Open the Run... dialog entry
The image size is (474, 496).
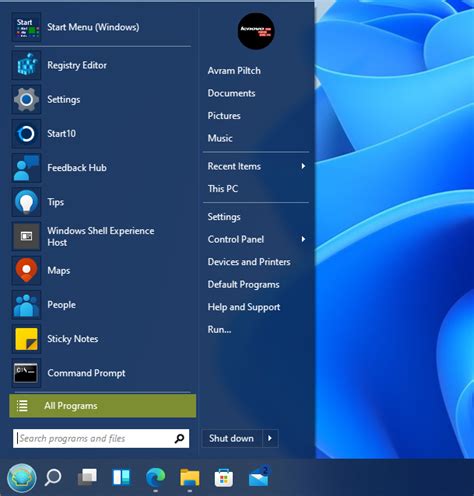coord(219,330)
